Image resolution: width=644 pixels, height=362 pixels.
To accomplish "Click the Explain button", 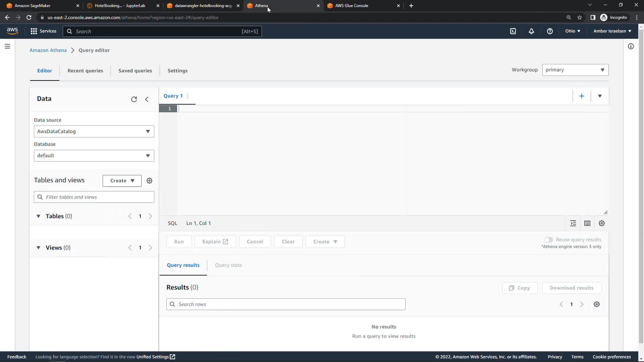I will pyautogui.click(x=215, y=242).
